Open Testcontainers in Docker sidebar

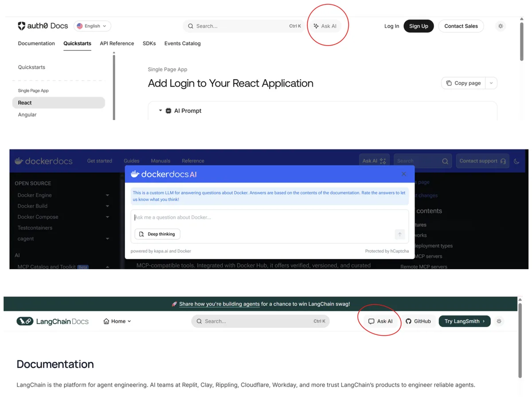tap(35, 228)
